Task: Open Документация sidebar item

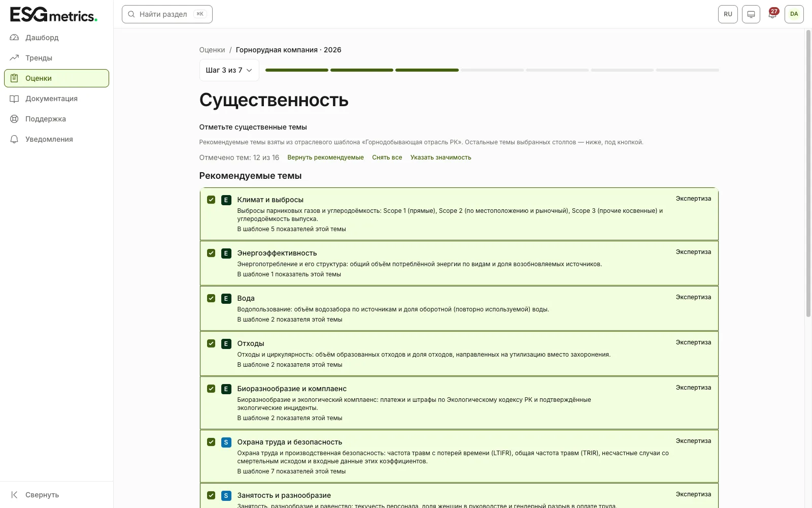Action: pos(56,99)
